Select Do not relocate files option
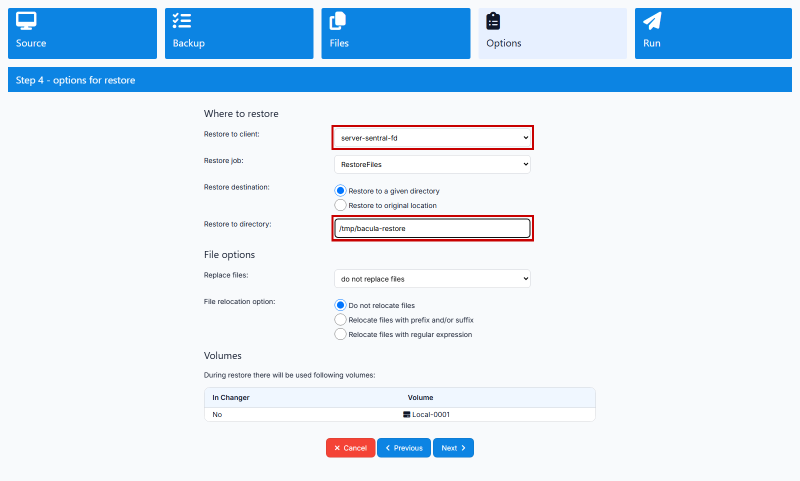Screen dimensions: 800x481 (x=340, y=305)
